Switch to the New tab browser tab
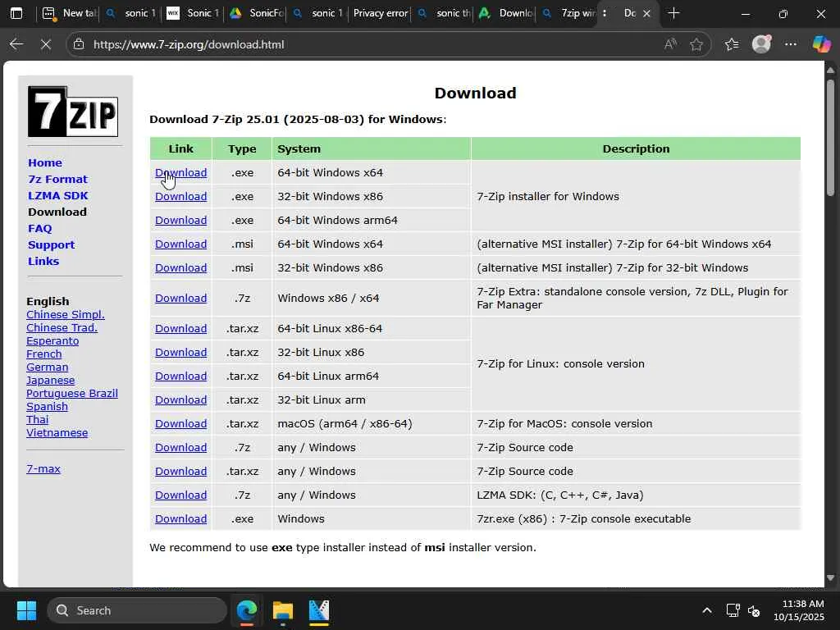 click(x=70, y=13)
